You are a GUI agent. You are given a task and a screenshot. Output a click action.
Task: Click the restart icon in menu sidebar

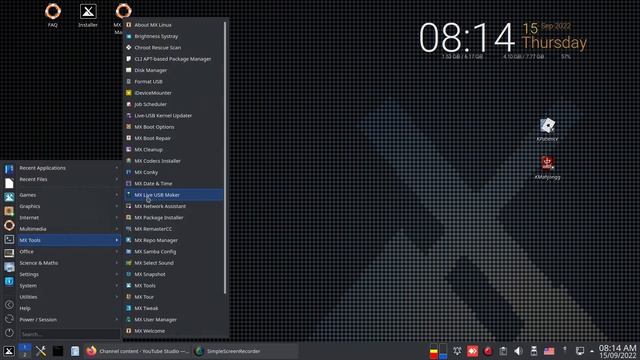point(9,319)
